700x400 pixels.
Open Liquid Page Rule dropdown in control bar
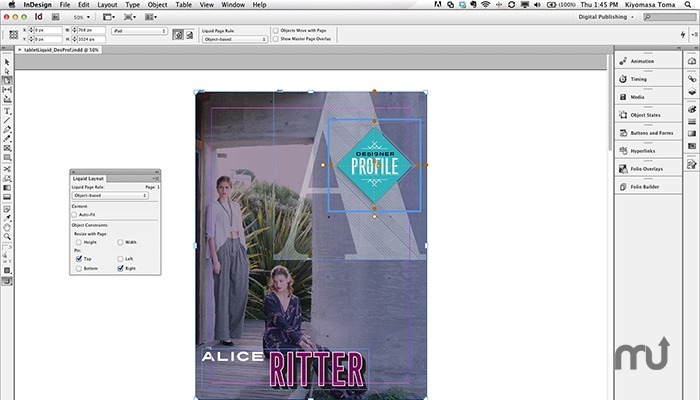coord(234,39)
